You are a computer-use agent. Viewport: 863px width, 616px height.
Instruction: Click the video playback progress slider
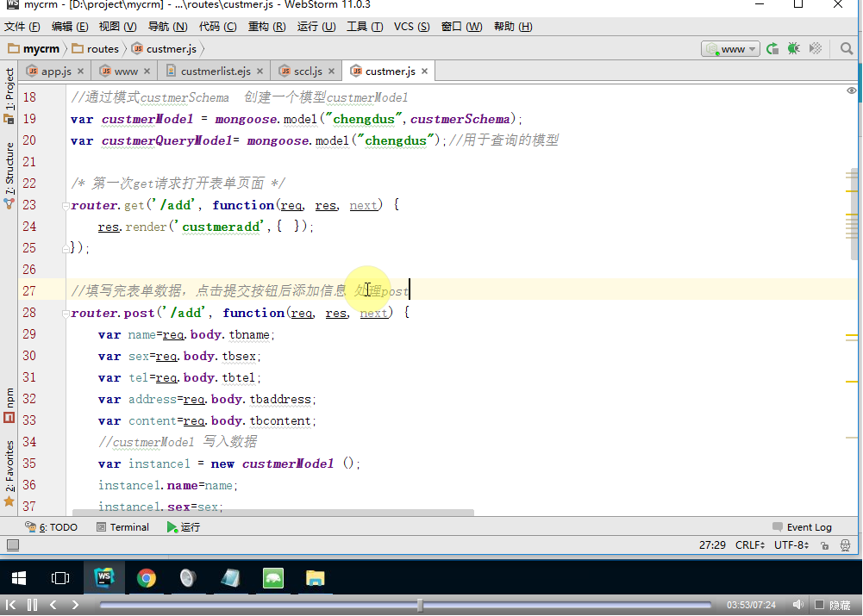pos(421,604)
